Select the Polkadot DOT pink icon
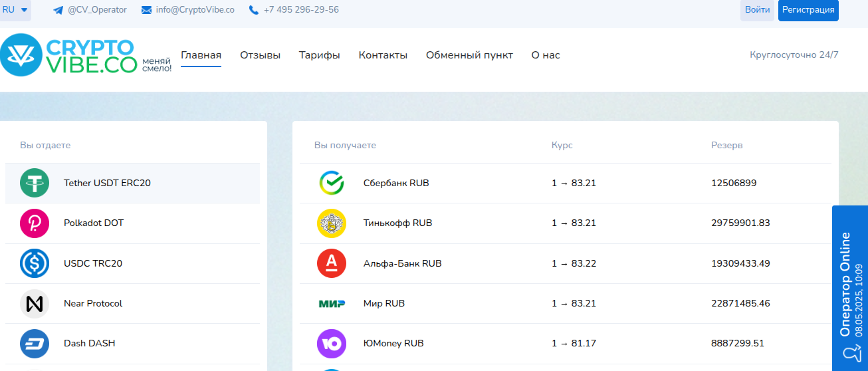Screen dimensions: 868x371 [x=35, y=223]
